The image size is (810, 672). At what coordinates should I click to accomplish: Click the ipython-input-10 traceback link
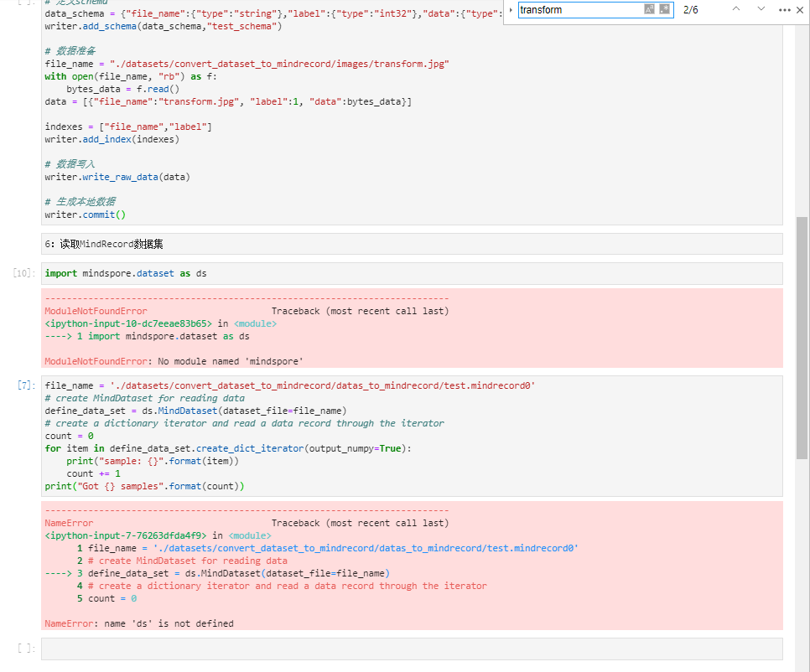pyautogui.click(x=129, y=323)
